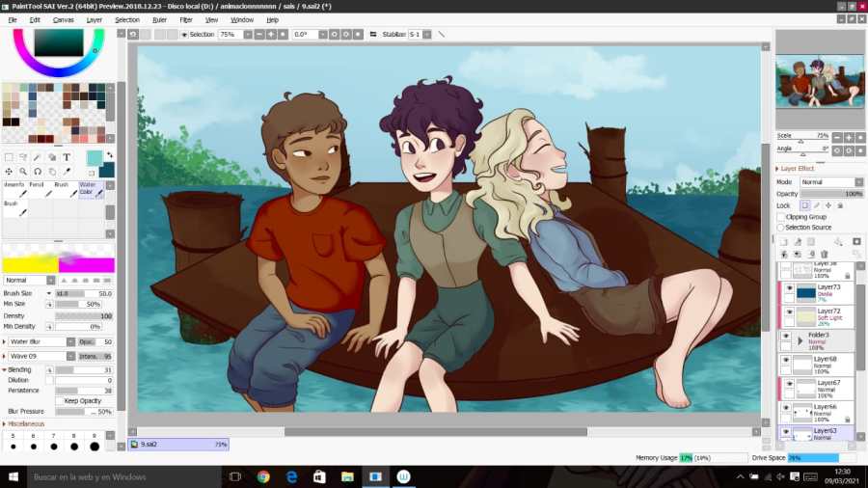This screenshot has height=488, width=868.
Task: Select the Text tool
Action: pos(67,157)
